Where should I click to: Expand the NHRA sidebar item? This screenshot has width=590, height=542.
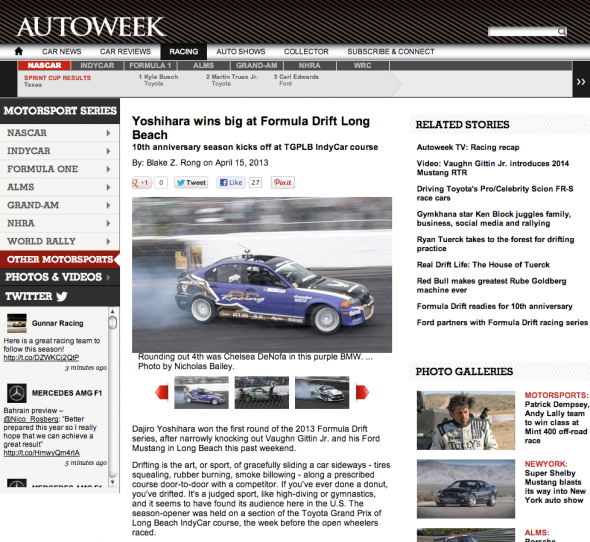click(x=59, y=223)
